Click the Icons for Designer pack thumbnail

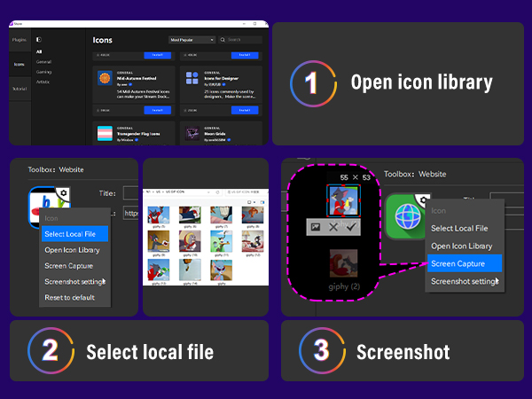pos(192,79)
